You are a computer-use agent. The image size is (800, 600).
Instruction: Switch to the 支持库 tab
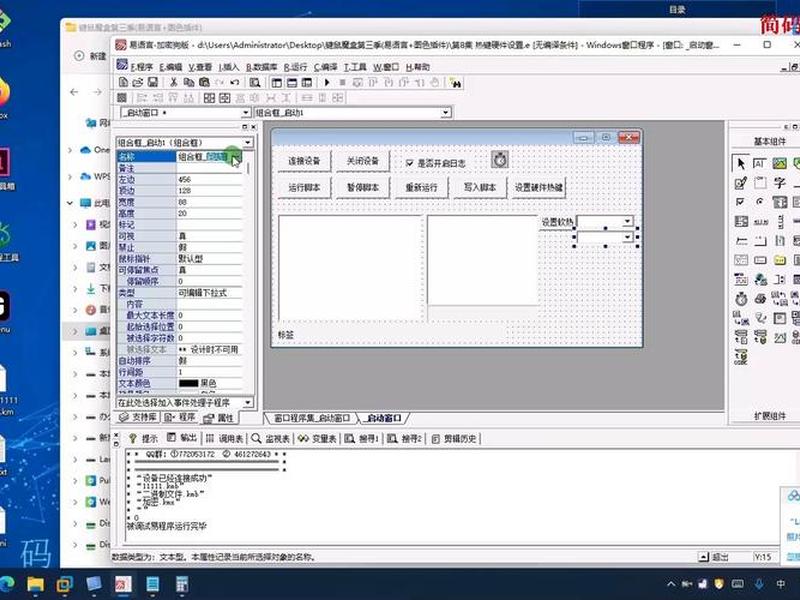[138, 417]
